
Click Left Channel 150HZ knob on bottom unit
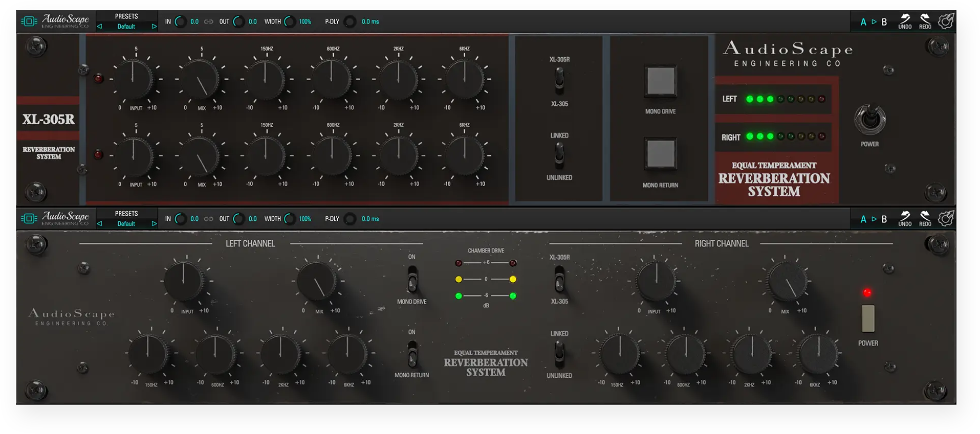pyautogui.click(x=148, y=353)
